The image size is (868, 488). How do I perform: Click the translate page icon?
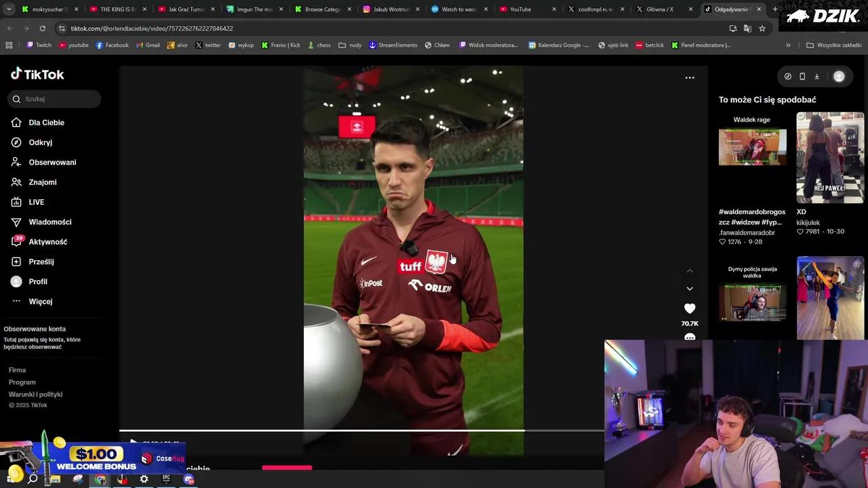tap(747, 28)
